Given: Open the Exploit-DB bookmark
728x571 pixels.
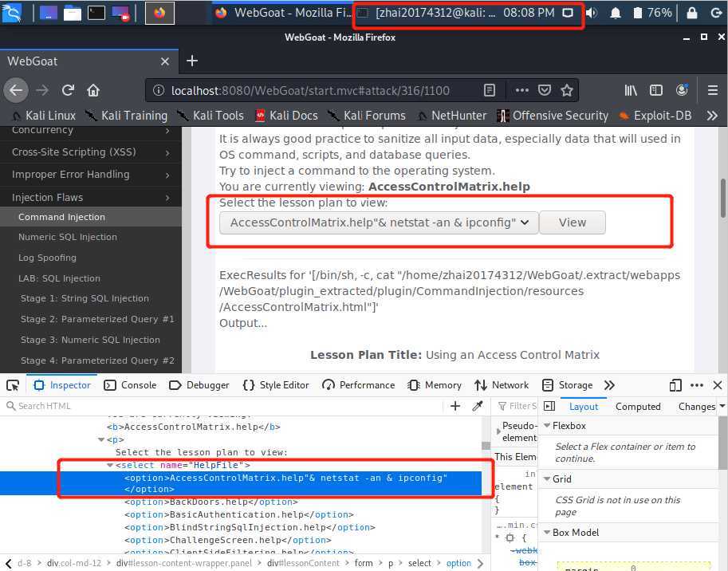Looking at the screenshot, I should 655,115.
